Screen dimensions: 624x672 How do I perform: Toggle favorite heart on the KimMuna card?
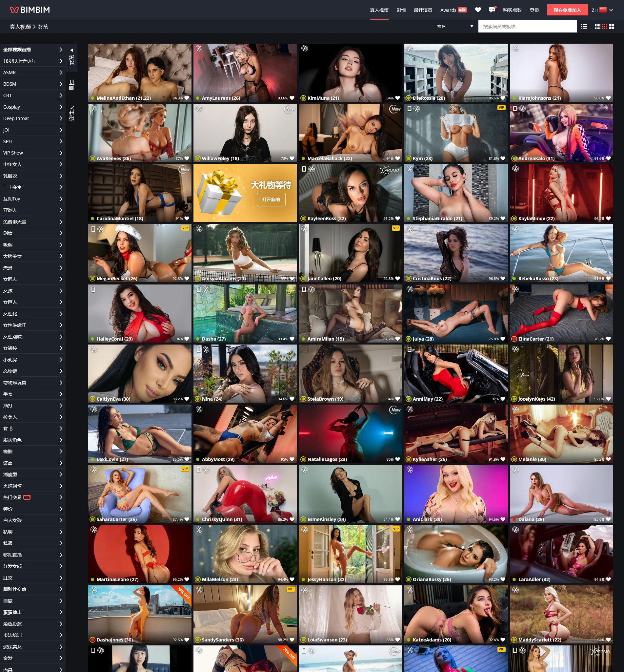click(x=397, y=98)
